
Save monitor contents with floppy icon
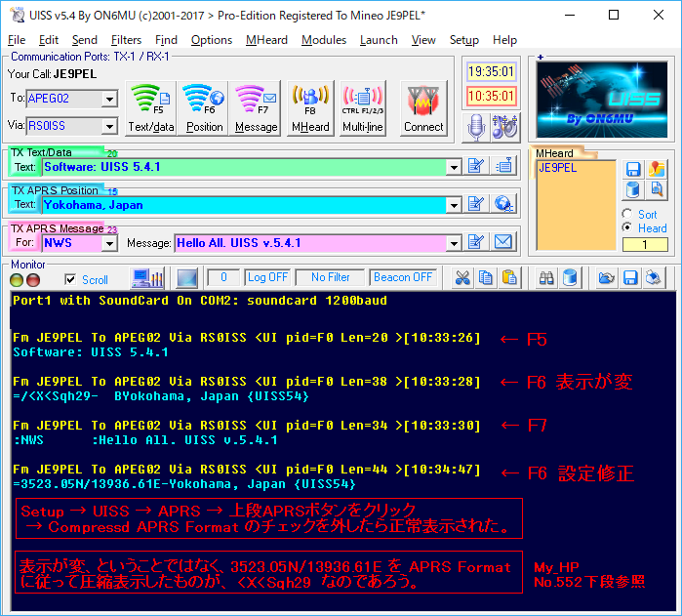[630, 278]
